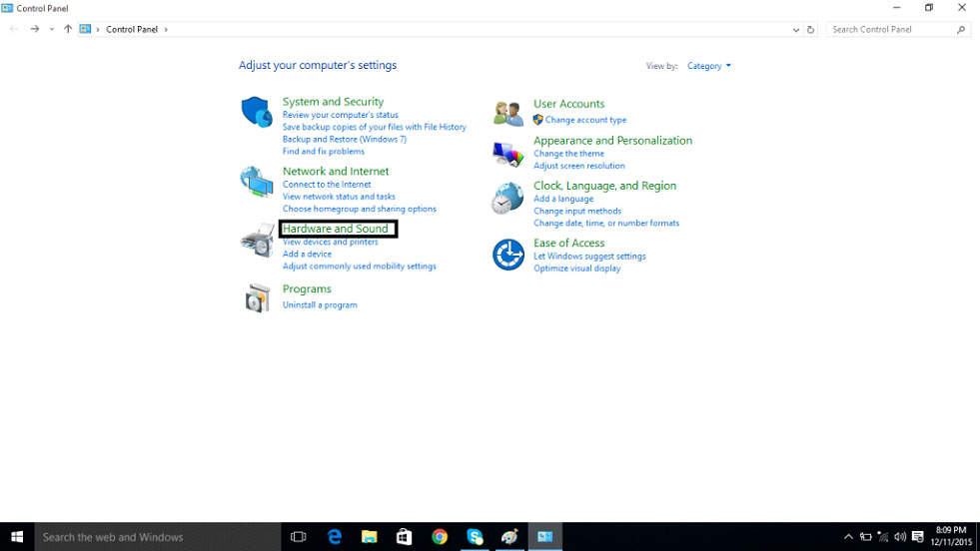Screen dimensions: 980x551
Task: Open Appearance and Personalization category
Action: tap(612, 141)
